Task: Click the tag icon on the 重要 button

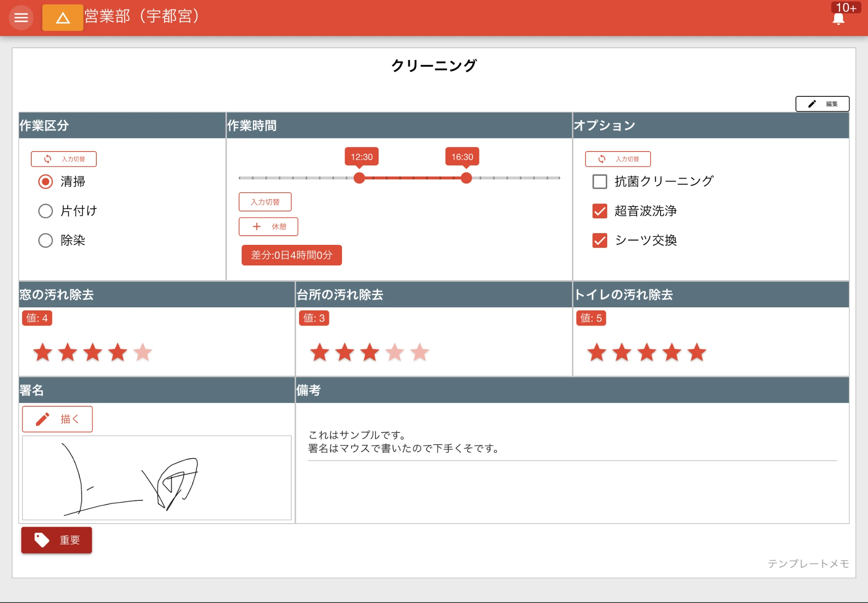Action: (x=42, y=540)
